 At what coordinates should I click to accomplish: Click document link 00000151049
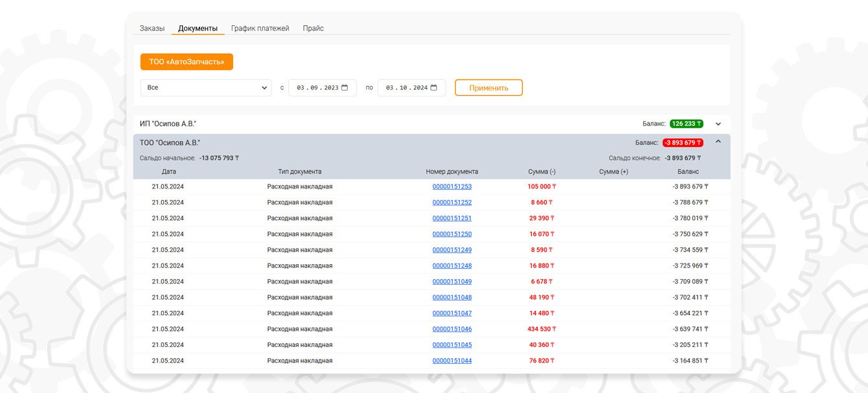pyautogui.click(x=452, y=282)
